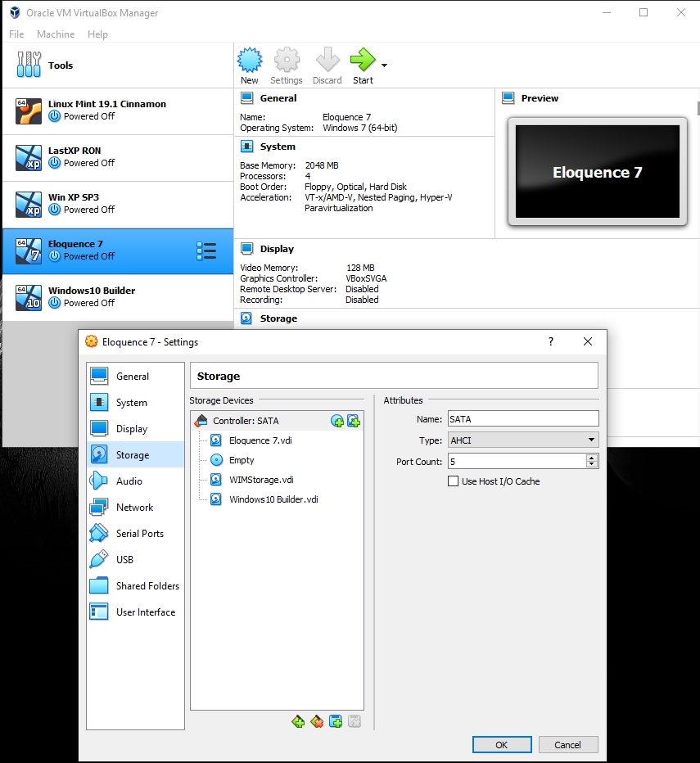Click the Eloquence 7 preview thumbnail
The image size is (700, 763).
[598, 172]
